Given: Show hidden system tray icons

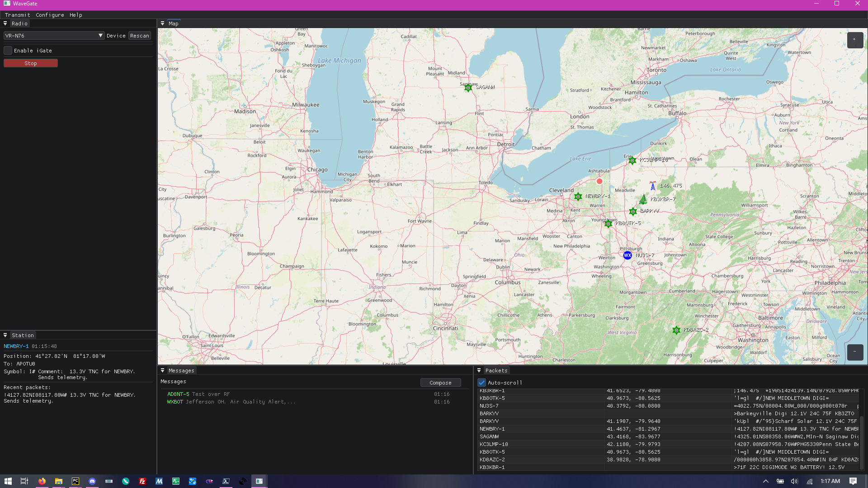Looking at the screenshot, I should (766, 481).
